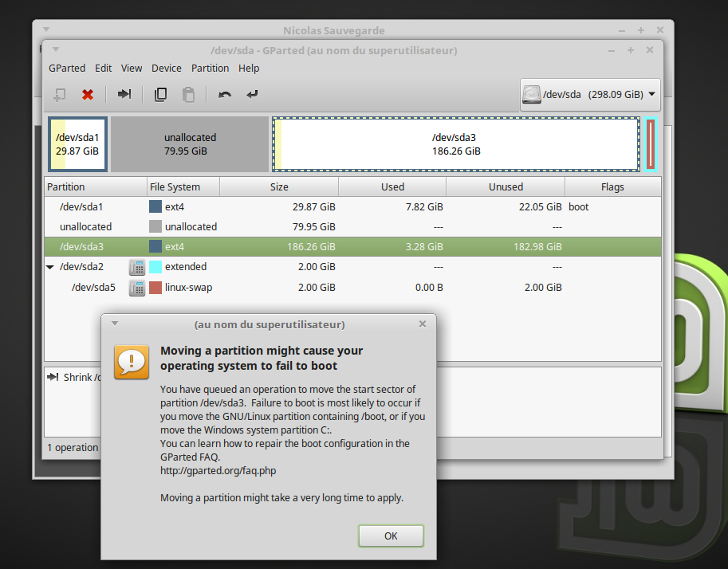Click the boot flag of /dev/sda1
The width and height of the screenshot is (728, 569).
tap(579, 206)
